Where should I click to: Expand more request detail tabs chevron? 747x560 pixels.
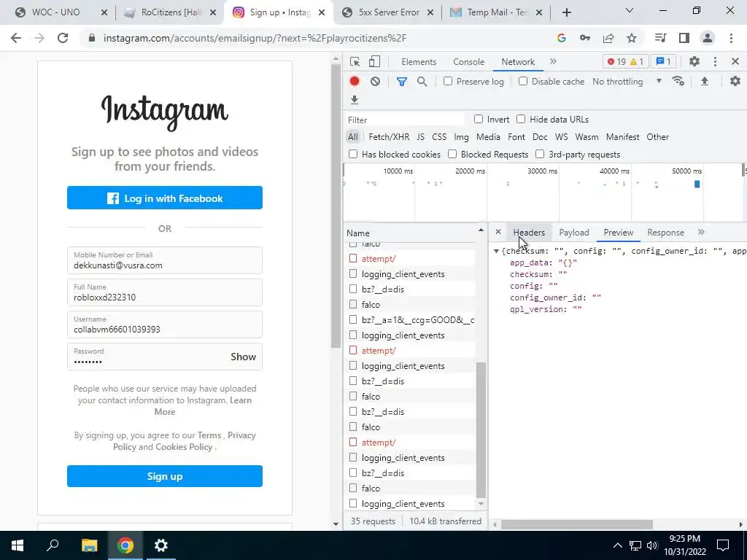[x=701, y=232]
